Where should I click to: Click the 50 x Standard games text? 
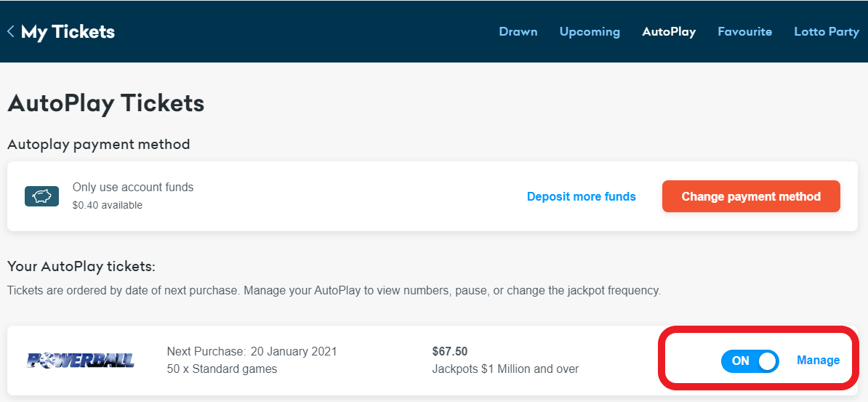tap(222, 369)
